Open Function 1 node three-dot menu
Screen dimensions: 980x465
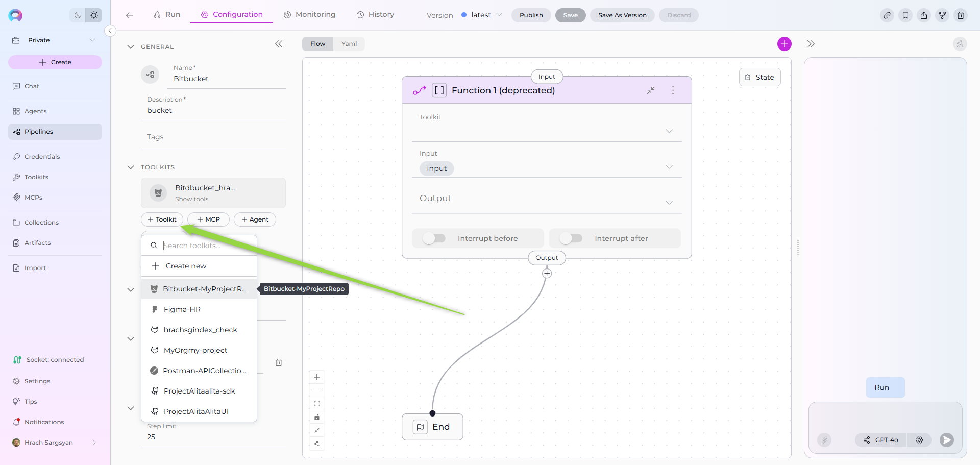click(673, 90)
